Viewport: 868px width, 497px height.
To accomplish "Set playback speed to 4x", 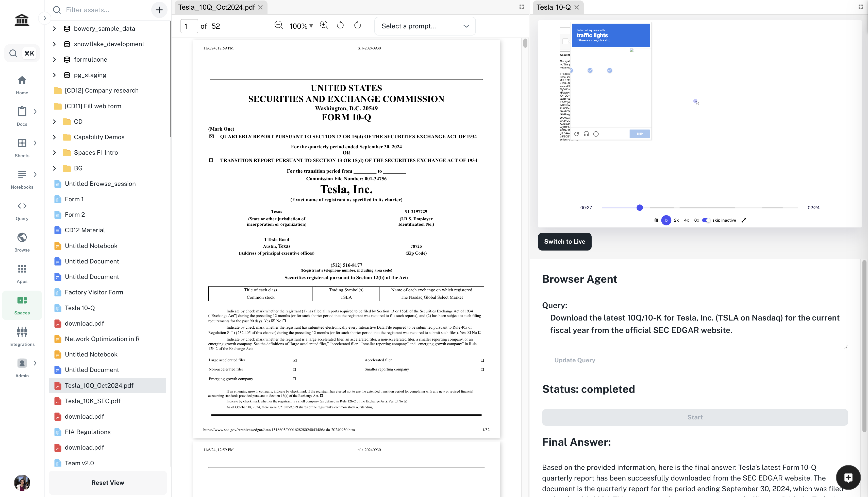I will [x=686, y=220].
